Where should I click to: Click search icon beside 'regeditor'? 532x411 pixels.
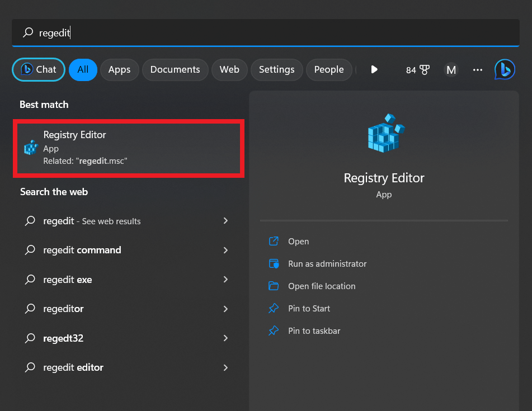(x=30, y=309)
